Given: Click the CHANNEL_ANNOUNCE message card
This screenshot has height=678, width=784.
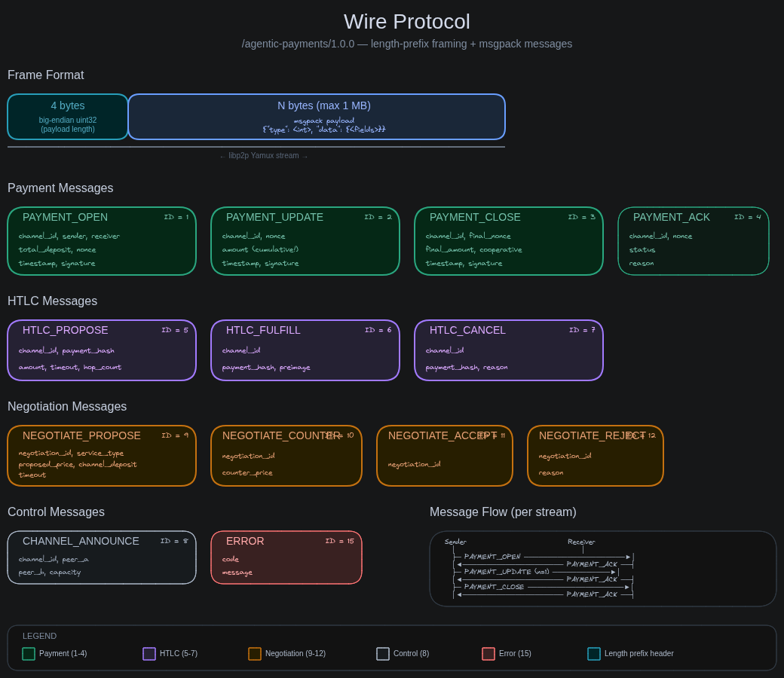Looking at the screenshot, I should point(102,557).
